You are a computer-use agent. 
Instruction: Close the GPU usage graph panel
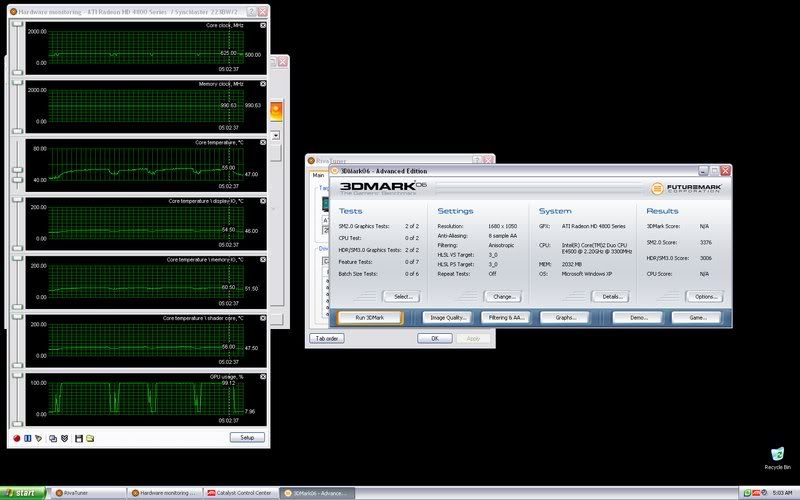click(263, 377)
